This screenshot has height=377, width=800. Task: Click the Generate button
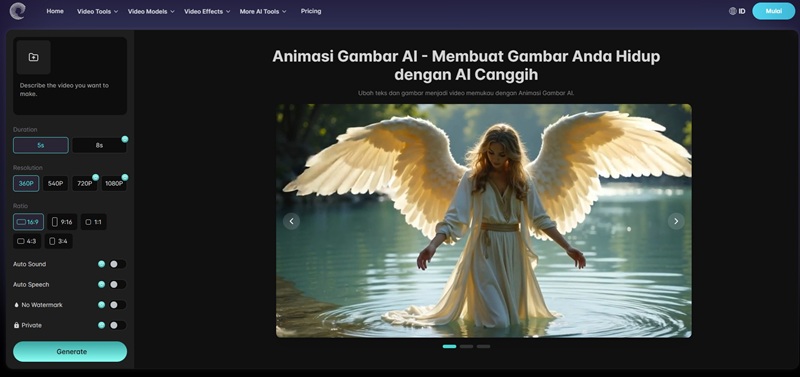click(x=70, y=351)
